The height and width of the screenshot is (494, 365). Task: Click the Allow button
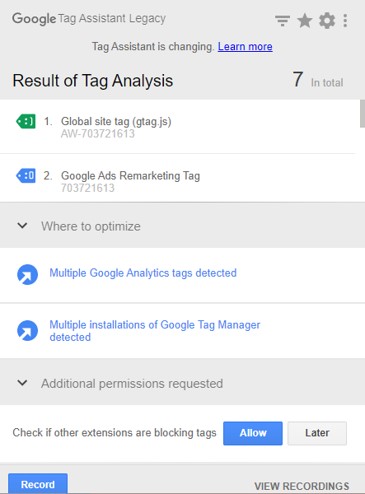click(x=253, y=433)
